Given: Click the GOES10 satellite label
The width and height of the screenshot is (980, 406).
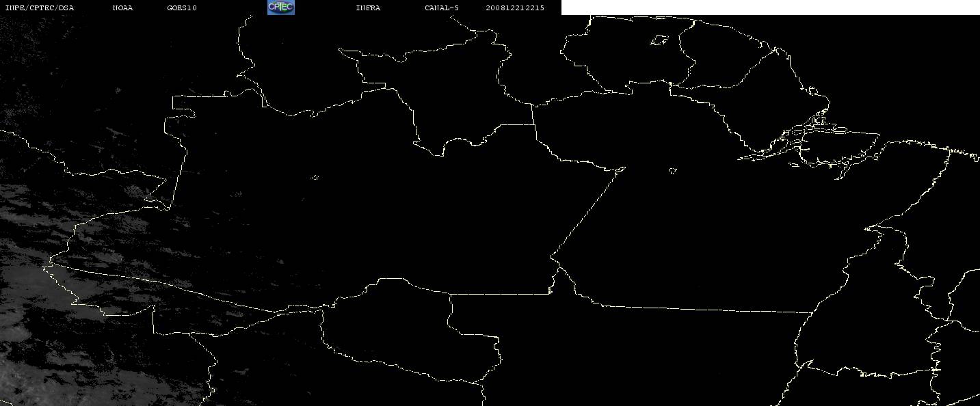Looking at the screenshot, I should [x=182, y=8].
